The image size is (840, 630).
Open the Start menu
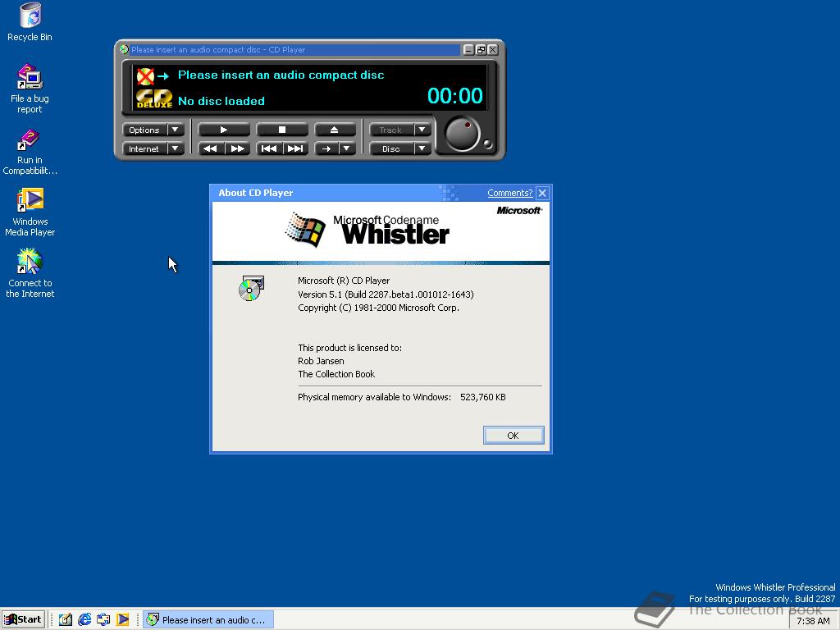point(22,619)
